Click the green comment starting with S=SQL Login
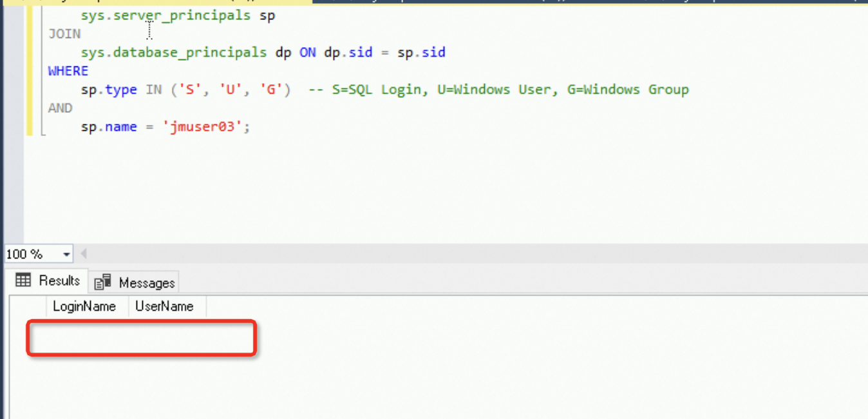The height and width of the screenshot is (419, 868). (498, 90)
